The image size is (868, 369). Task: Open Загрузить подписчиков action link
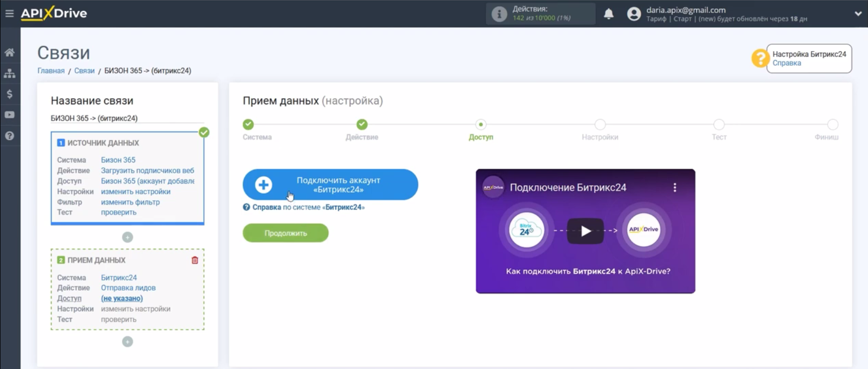click(x=148, y=171)
